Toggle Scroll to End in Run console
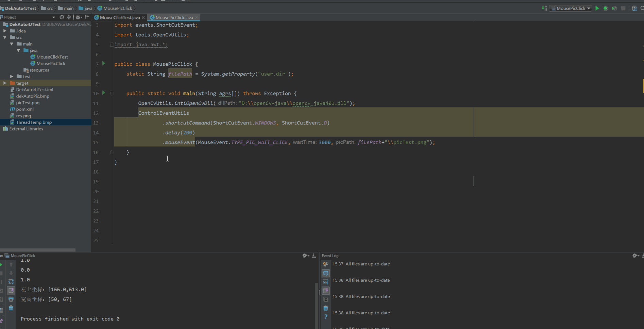 tap(11, 290)
